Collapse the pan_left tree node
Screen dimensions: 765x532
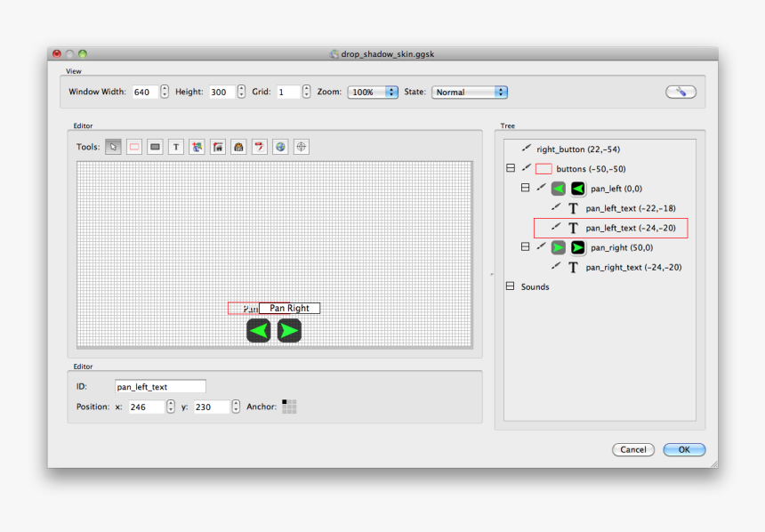[x=525, y=188]
